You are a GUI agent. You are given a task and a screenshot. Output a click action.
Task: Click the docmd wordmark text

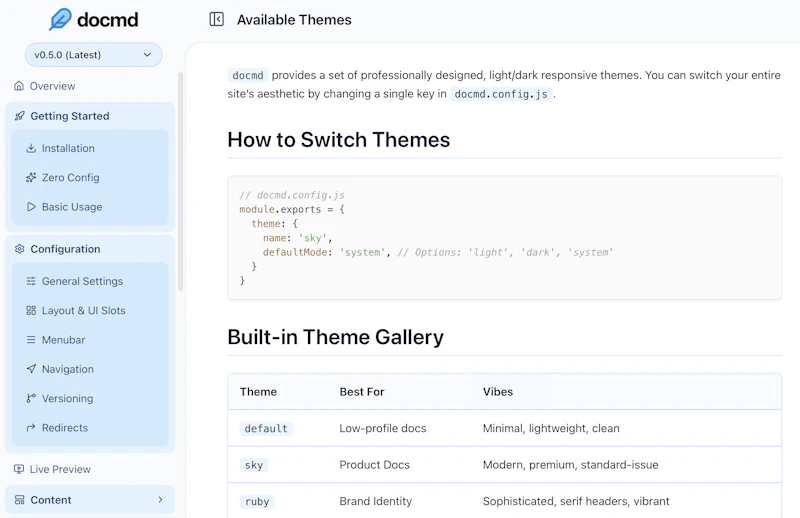pyautogui.click(x=108, y=20)
